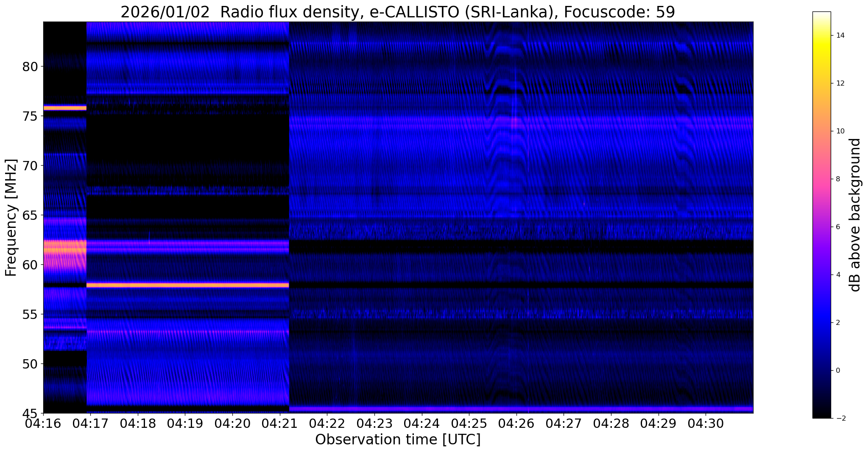Click the 04:20 time tick label

[x=232, y=424]
